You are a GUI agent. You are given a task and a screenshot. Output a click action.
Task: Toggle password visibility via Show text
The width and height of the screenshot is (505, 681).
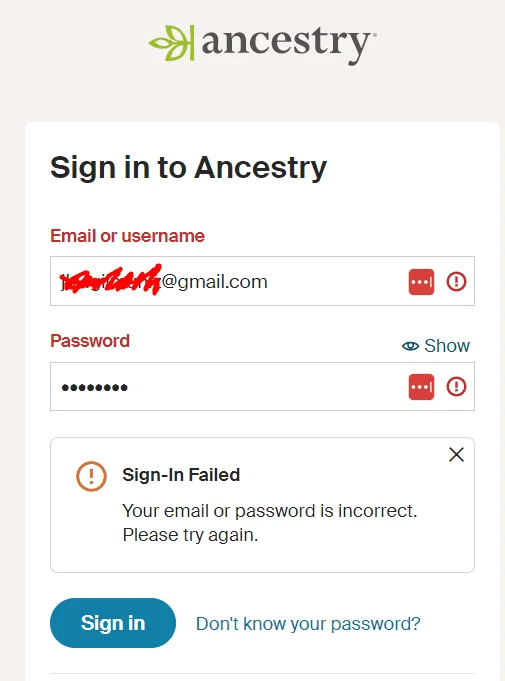click(x=447, y=346)
